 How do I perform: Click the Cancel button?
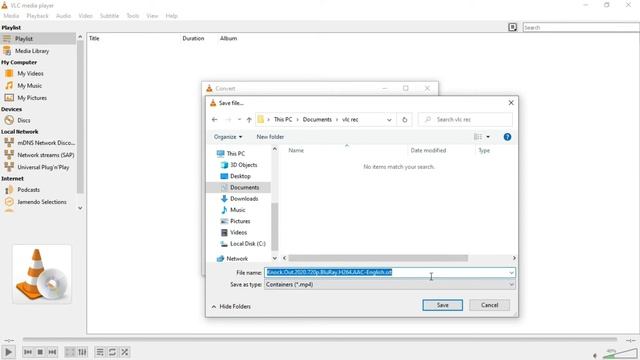pyautogui.click(x=489, y=305)
